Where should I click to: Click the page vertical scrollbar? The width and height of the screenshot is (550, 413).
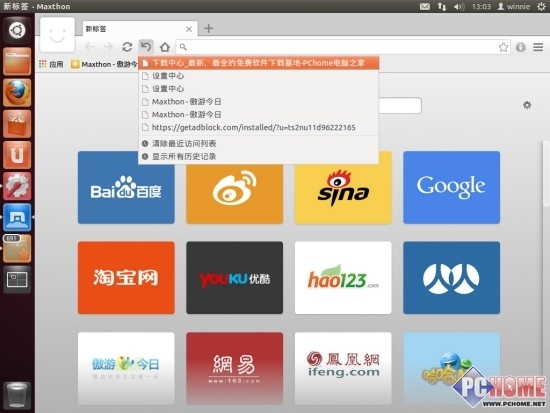pyautogui.click(x=546, y=174)
